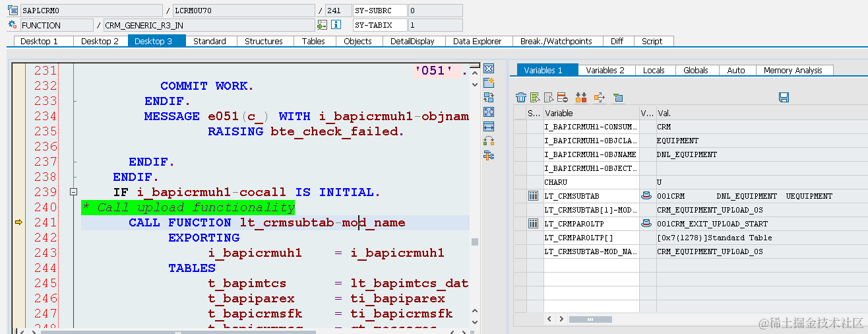Click the sort variables icon
Screen dimensions: 868x334
click(x=581, y=98)
